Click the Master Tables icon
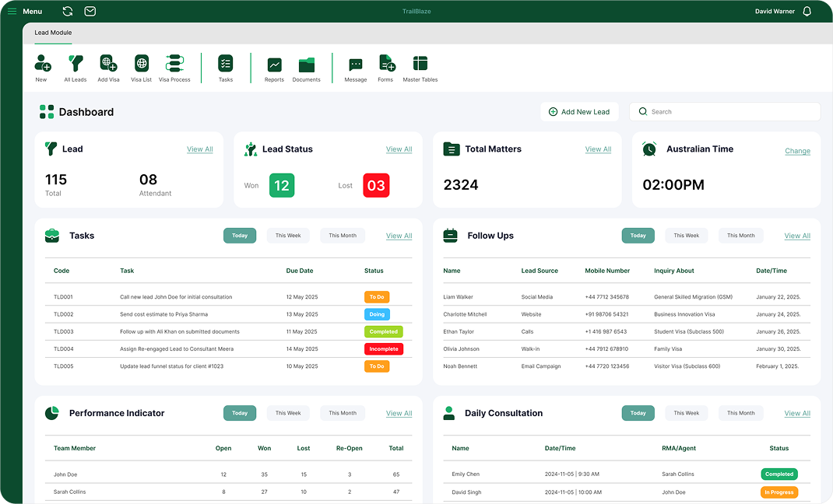 tap(420, 68)
